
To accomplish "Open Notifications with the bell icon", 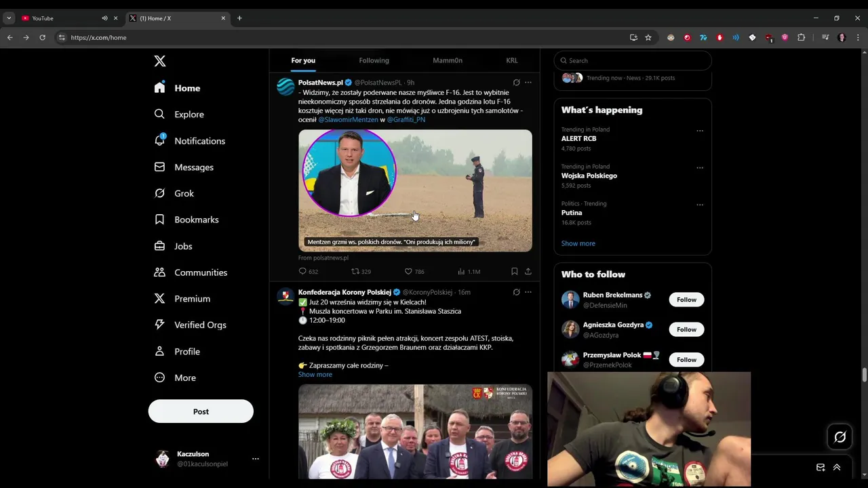I will pos(189,141).
